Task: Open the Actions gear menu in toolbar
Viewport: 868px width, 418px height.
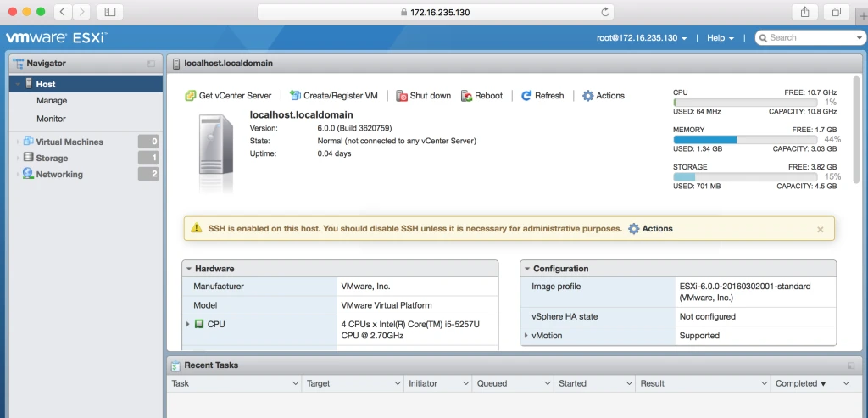Action: click(604, 96)
